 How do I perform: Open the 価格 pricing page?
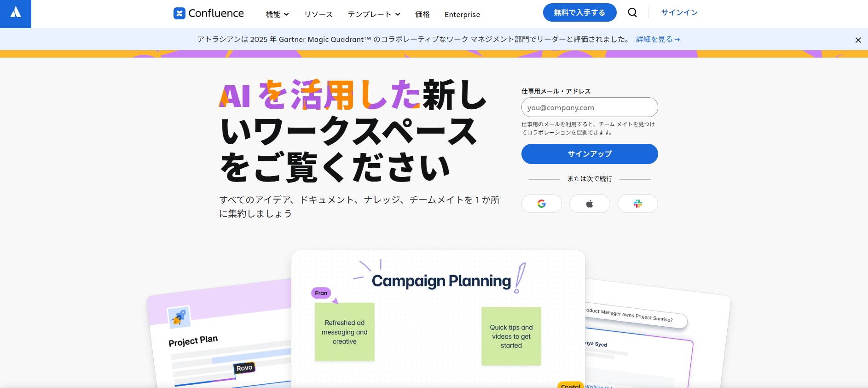tap(422, 14)
